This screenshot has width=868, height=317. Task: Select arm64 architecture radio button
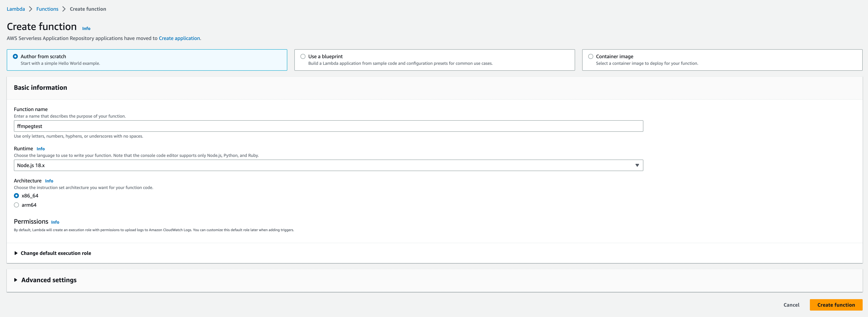click(x=17, y=205)
